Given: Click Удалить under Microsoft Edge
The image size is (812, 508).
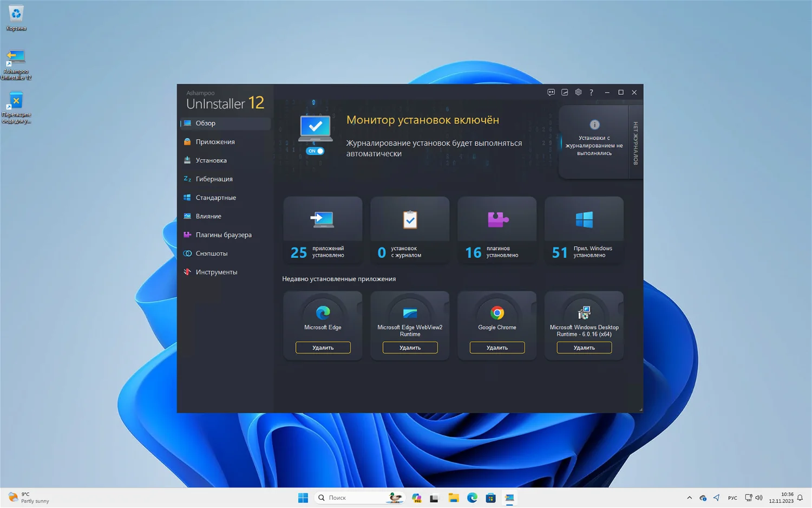Looking at the screenshot, I should pyautogui.click(x=323, y=348).
